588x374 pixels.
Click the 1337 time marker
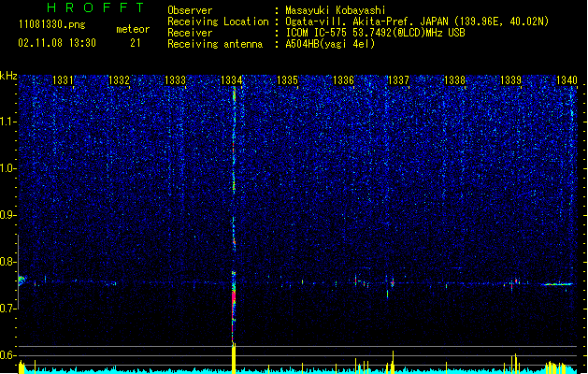[x=398, y=79]
